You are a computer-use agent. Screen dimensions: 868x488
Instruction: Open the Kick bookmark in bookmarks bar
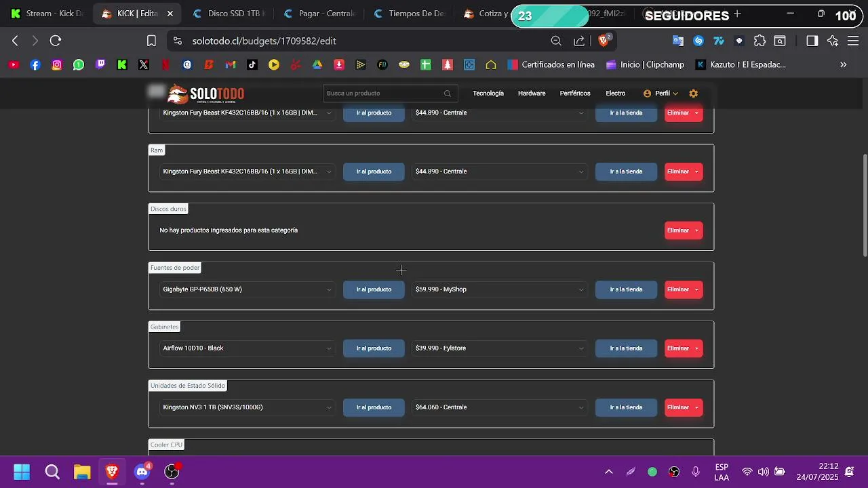tap(122, 65)
